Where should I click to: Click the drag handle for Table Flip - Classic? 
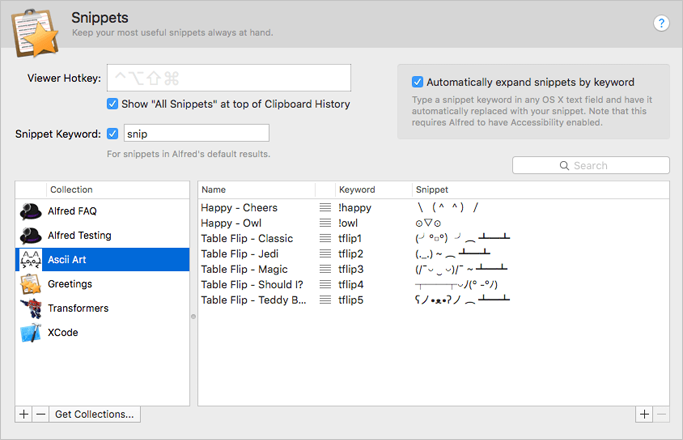(325, 238)
